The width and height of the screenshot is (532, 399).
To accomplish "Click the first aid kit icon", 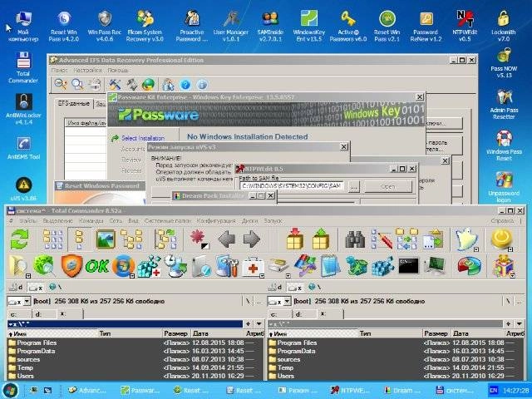I will (x=253, y=267).
